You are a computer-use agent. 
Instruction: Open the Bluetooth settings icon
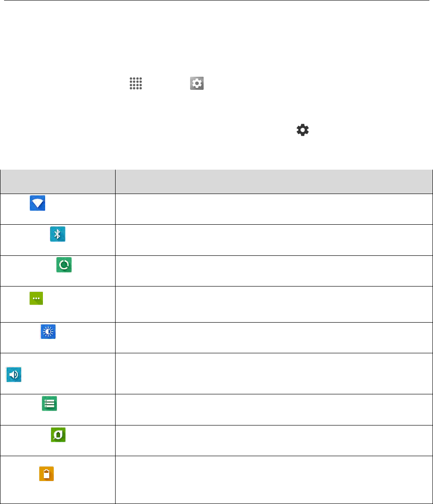58,234
